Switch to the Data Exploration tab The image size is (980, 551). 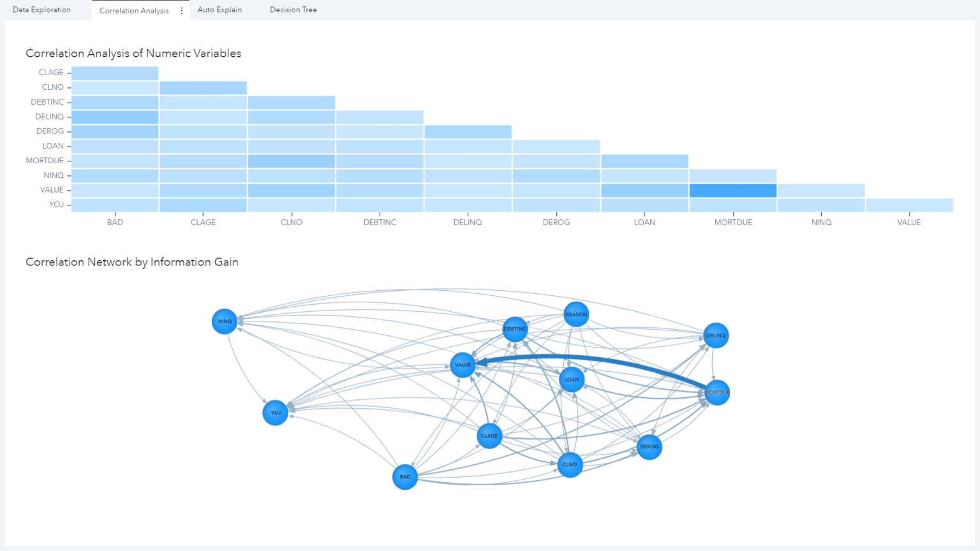click(42, 10)
